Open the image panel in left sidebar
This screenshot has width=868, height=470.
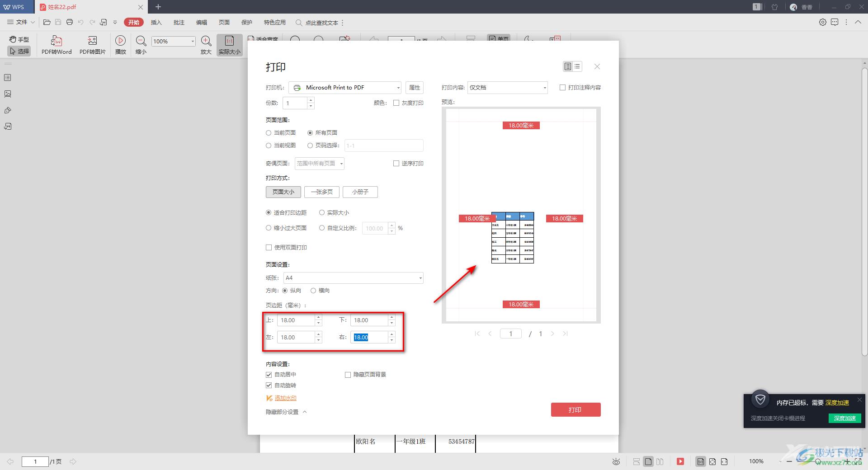(x=8, y=94)
